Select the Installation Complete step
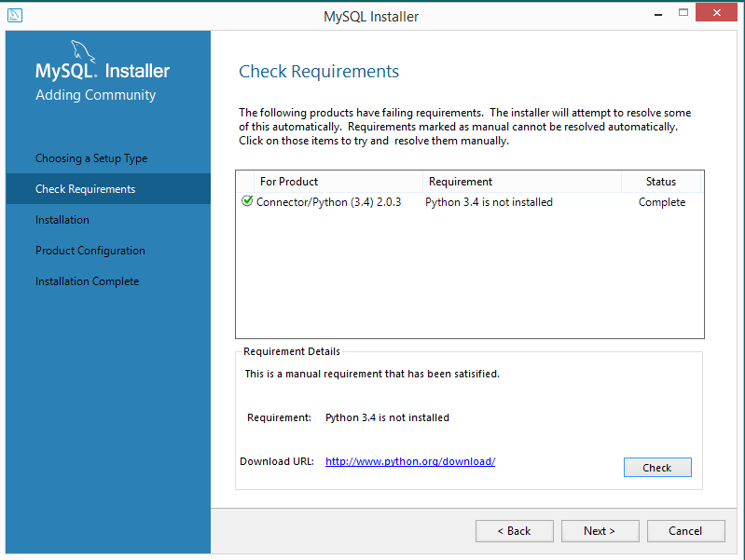The width and height of the screenshot is (745, 560). pos(87,281)
